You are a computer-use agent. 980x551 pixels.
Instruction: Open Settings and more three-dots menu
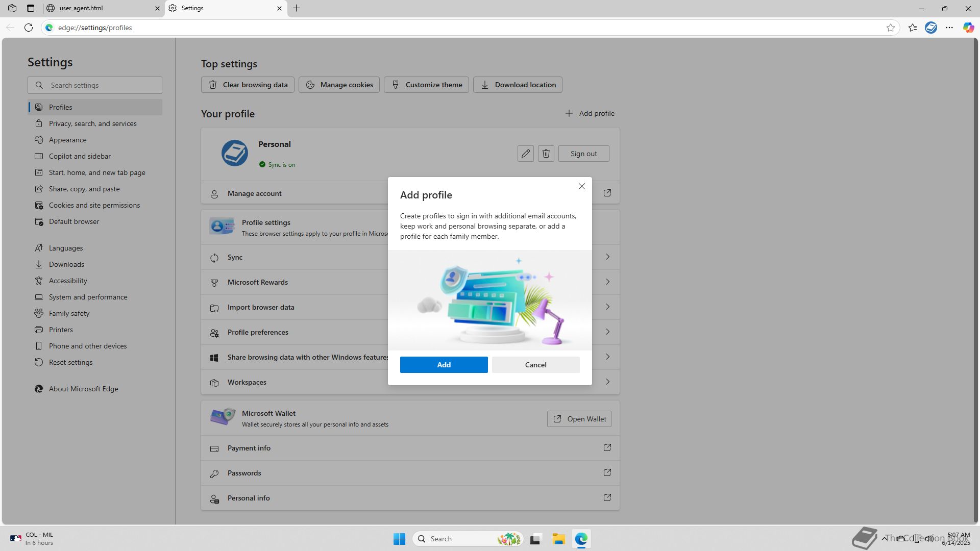pyautogui.click(x=949, y=28)
